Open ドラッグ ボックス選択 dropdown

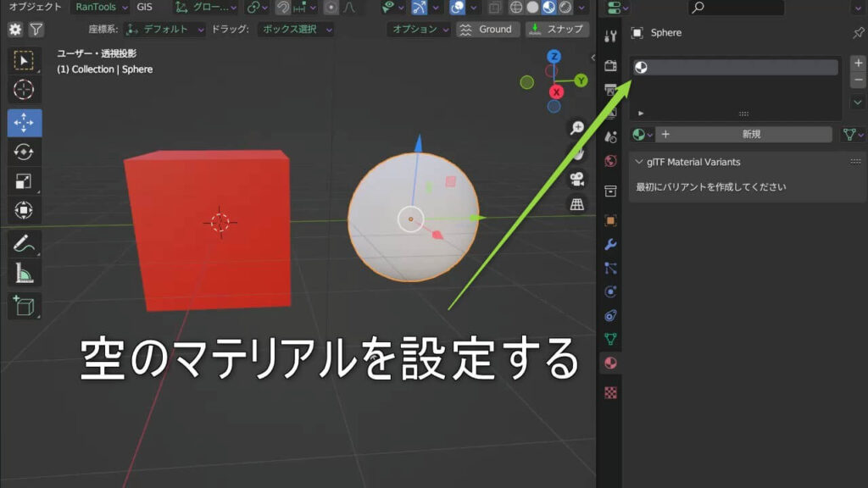(x=296, y=30)
